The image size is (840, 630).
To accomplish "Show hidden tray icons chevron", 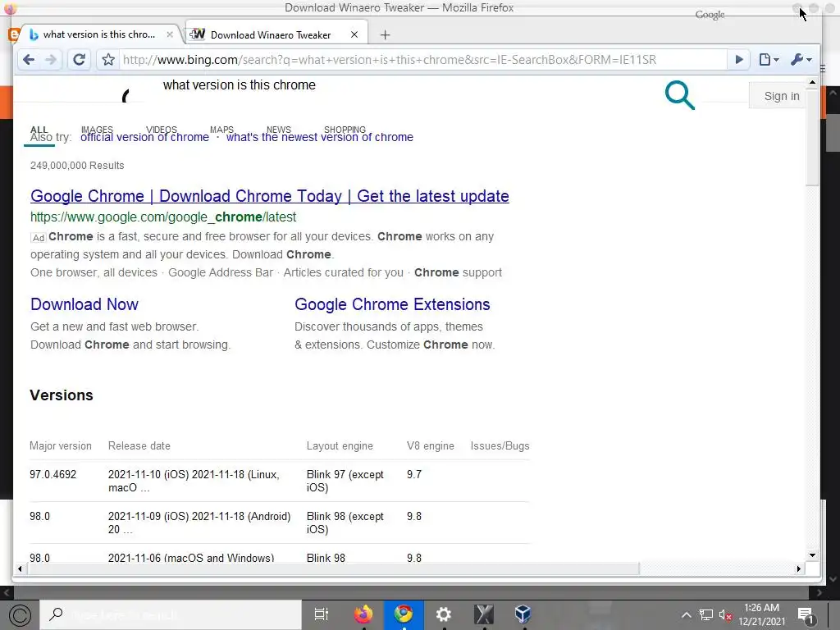I will 687,615.
